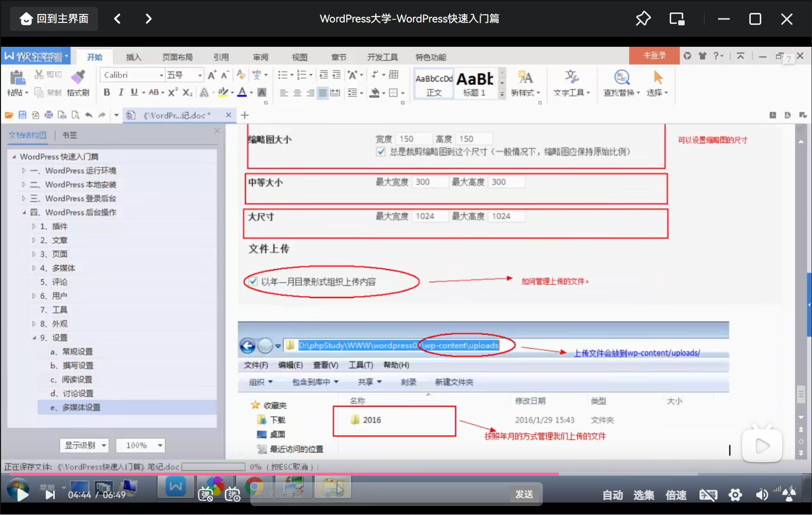Open the 选集 episode list
Viewport: 812px width, 515px height.
(x=644, y=495)
